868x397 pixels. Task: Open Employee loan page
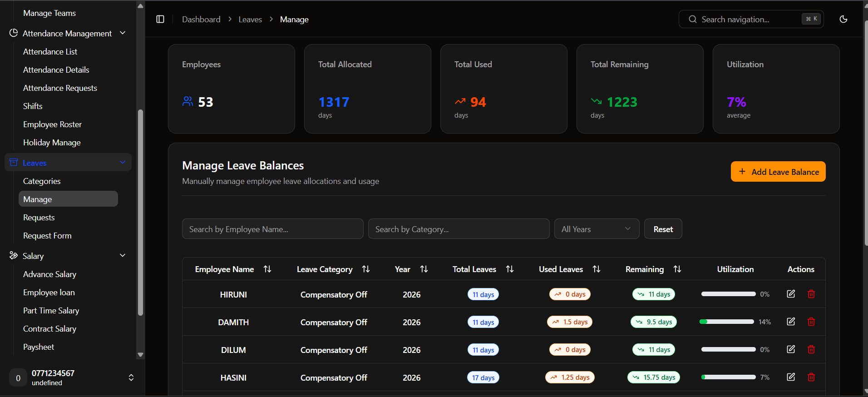(x=49, y=293)
